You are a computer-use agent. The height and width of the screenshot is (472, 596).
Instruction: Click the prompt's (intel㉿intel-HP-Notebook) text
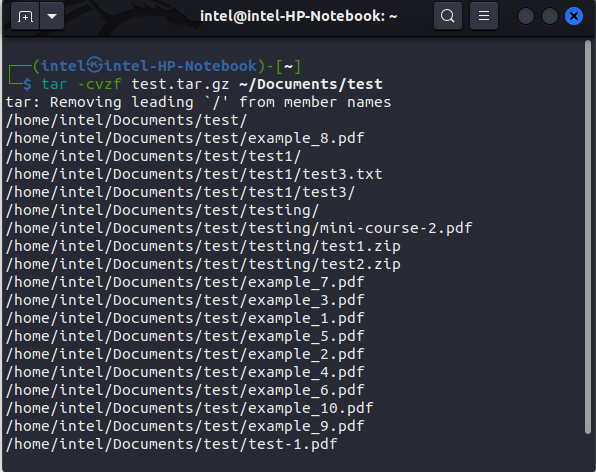pos(149,66)
